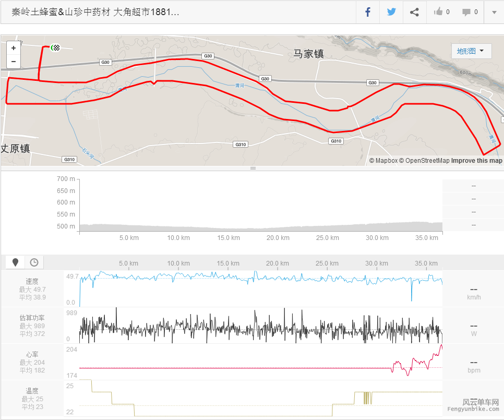Screen dimensions: 504x420
Task: Switch chart axis to distance (pin icon)
Action: 16,262
